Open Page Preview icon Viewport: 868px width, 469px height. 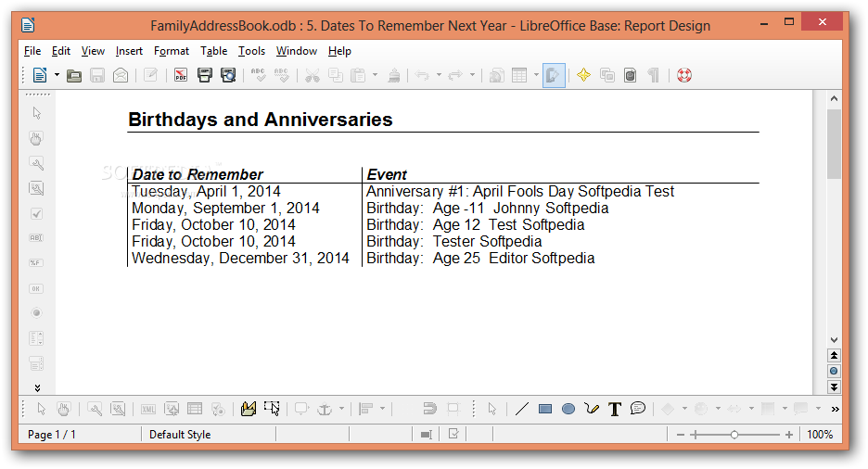pos(228,75)
